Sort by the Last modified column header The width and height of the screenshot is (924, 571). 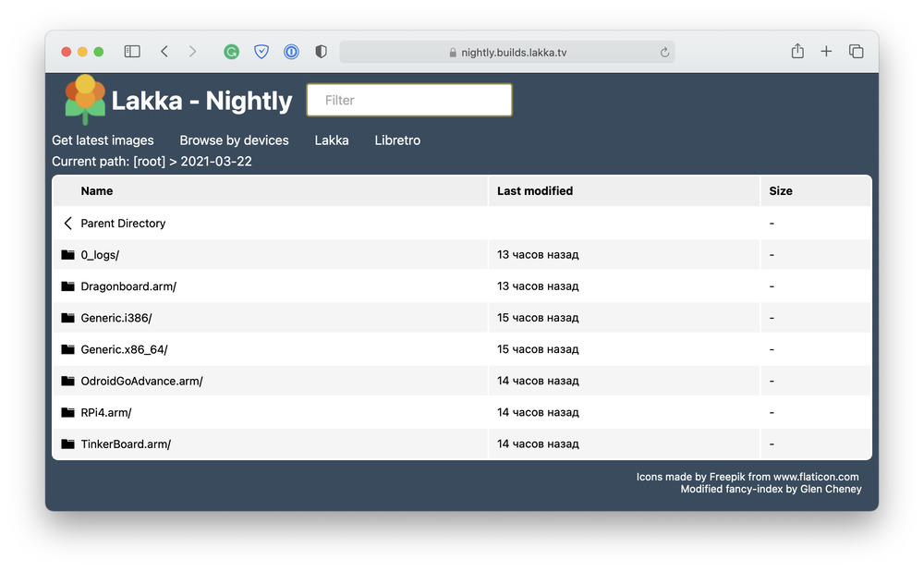[x=535, y=191]
